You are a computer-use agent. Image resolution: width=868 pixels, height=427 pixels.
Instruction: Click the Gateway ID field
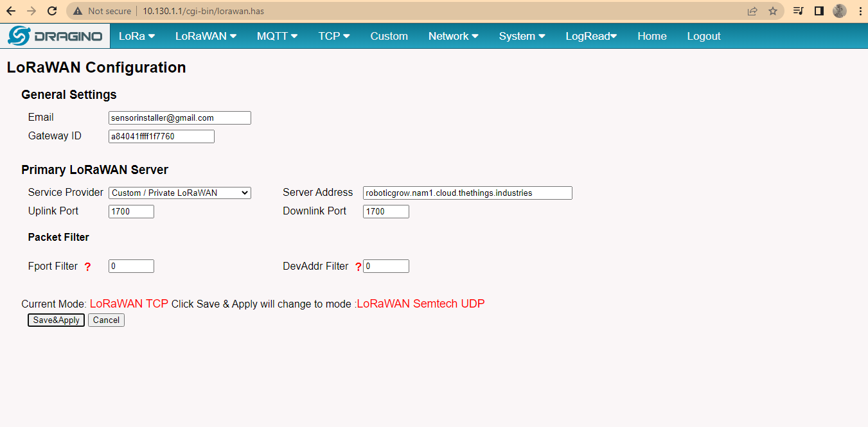click(x=161, y=136)
